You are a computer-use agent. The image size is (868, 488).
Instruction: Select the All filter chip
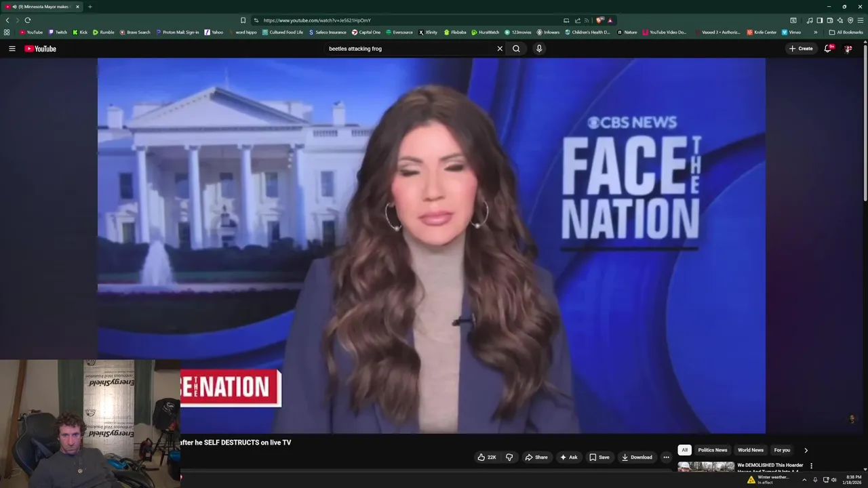(x=684, y=450)
